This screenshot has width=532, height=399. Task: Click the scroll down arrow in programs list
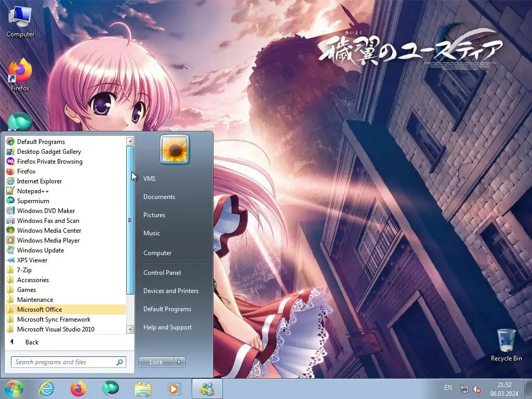pos(130,329)
